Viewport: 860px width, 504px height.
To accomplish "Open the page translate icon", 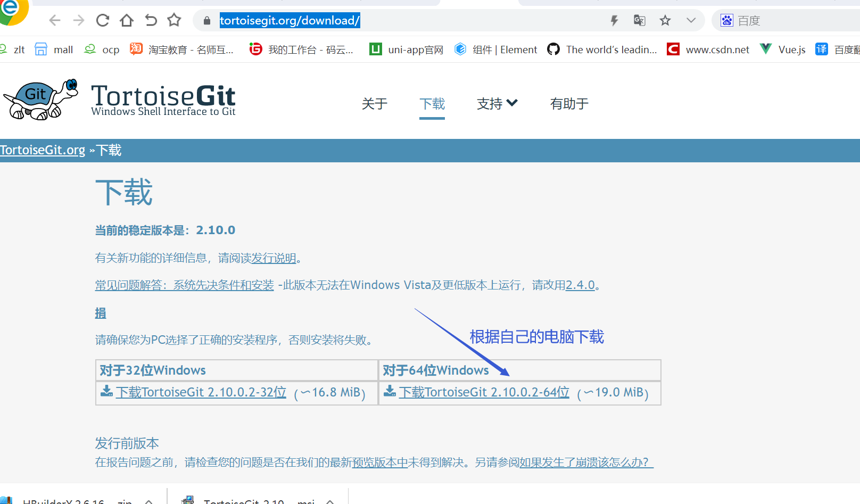I will tap(639, 21).
